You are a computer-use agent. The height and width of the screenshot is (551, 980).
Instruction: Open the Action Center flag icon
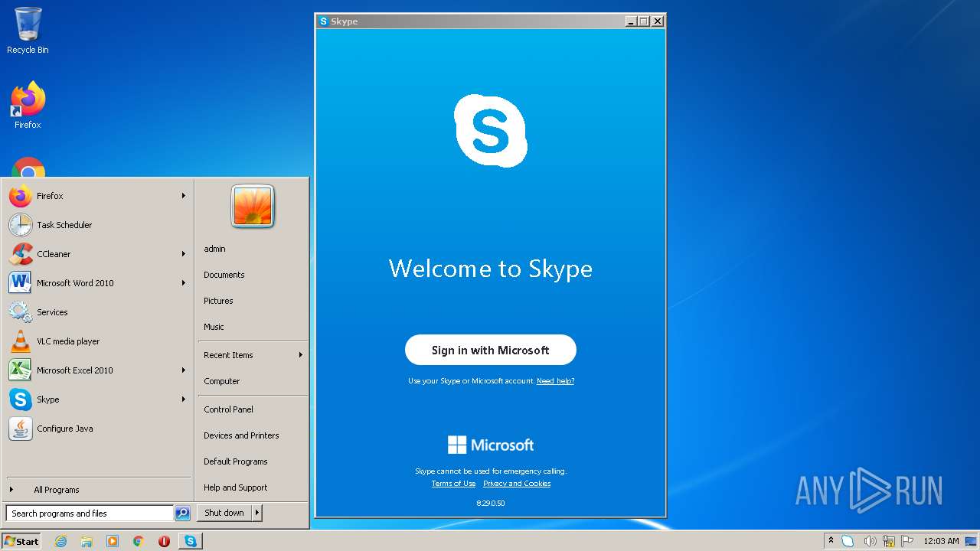(x=907, y=541)
